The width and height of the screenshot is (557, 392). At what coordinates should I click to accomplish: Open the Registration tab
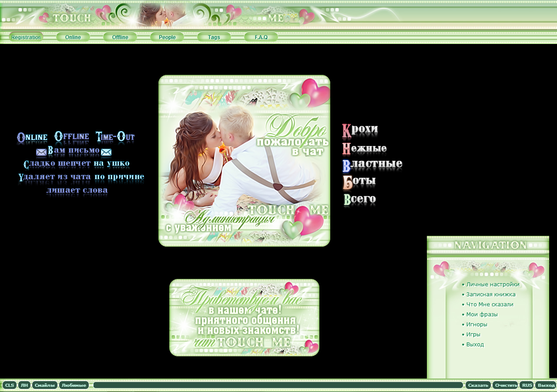(26, 37)
